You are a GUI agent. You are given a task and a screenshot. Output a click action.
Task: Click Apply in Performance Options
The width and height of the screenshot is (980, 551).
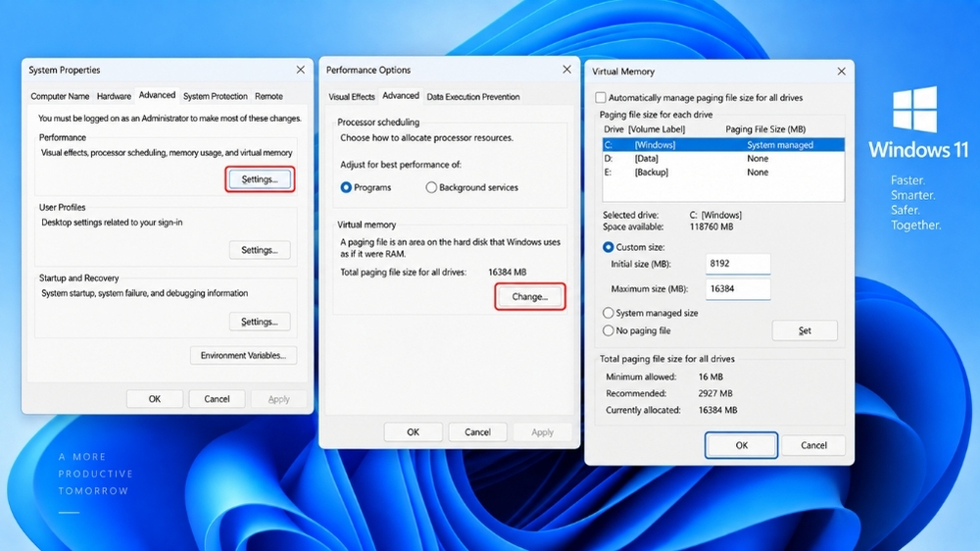coord(542,432)
